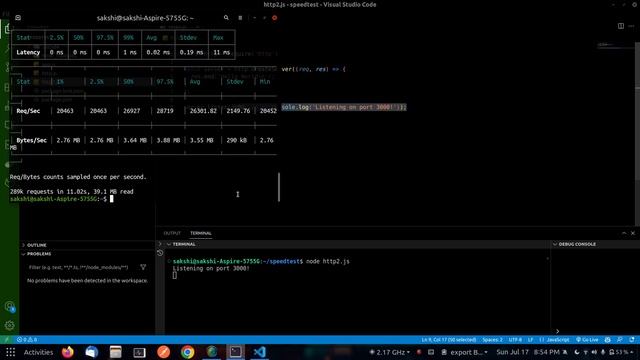Viewport: 640px width, 360px height.
Task: Click the '289k requests in 11.02s' line
Action: click(71, 191)
